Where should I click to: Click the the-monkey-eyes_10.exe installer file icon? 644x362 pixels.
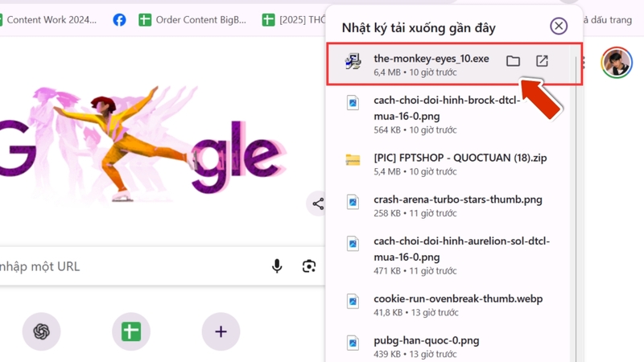pos(353,62)
